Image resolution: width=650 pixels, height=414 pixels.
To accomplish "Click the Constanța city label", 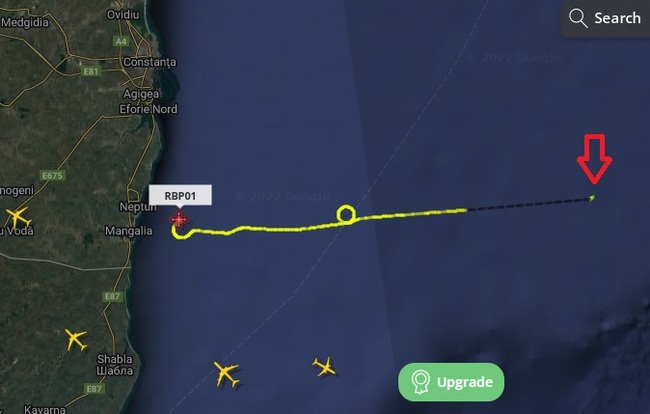I will (150, 62).
